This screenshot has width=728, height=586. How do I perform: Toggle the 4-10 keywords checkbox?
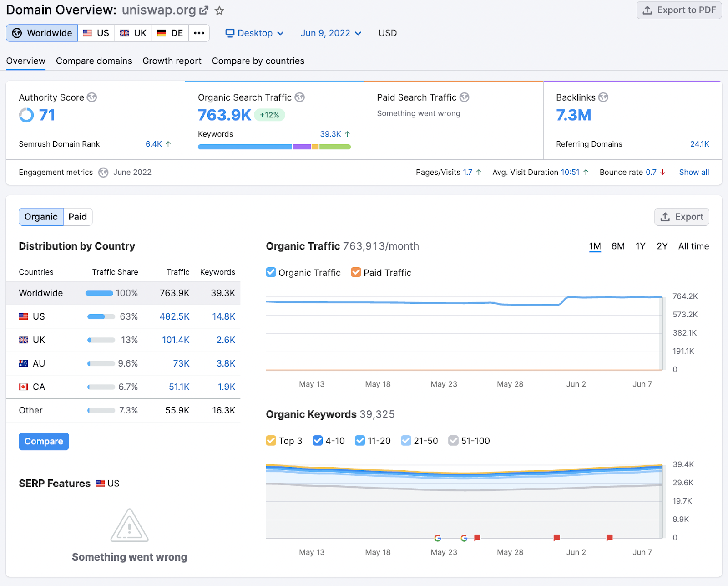pos(318,441)
